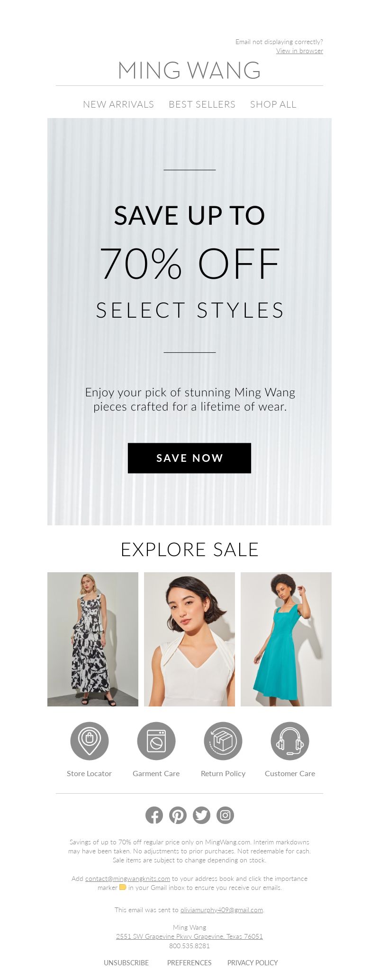Screen dimensions: 379x980
Task: Open the Pinterest social icon
Action: 178,815
